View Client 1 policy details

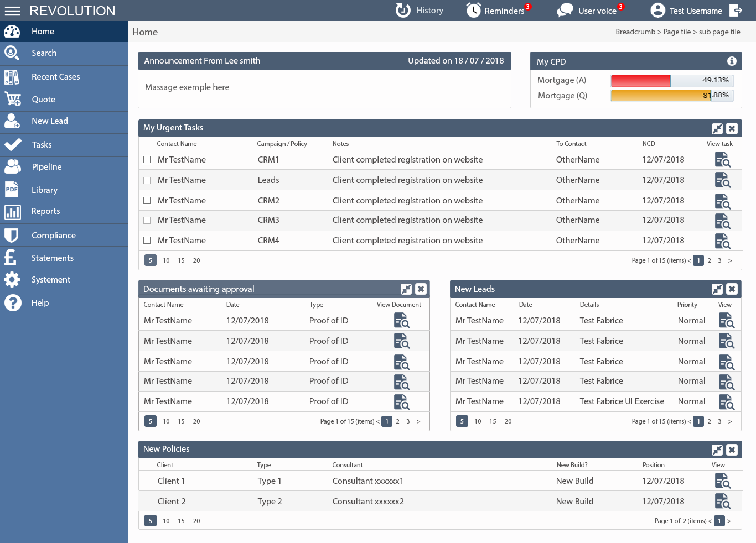723,481
